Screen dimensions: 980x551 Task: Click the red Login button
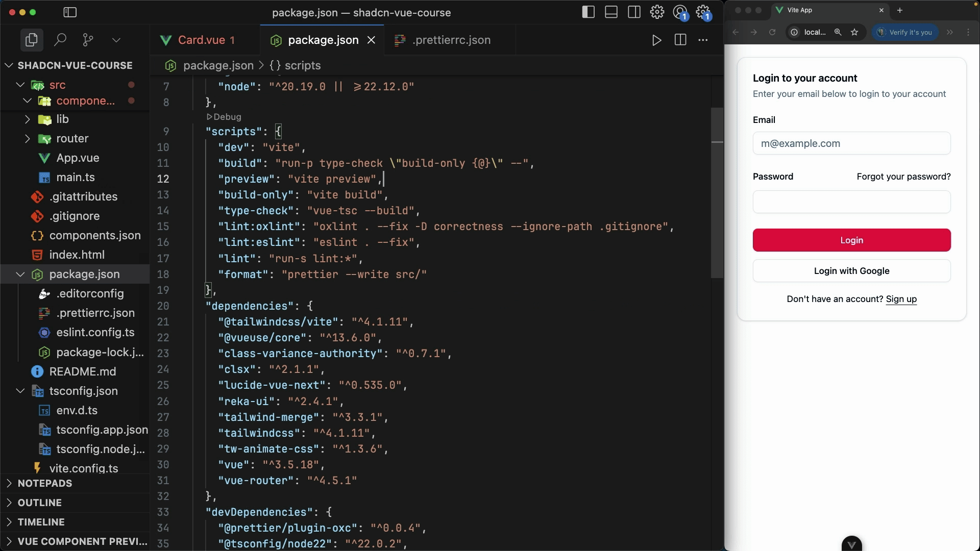click(x=851, y=240)
